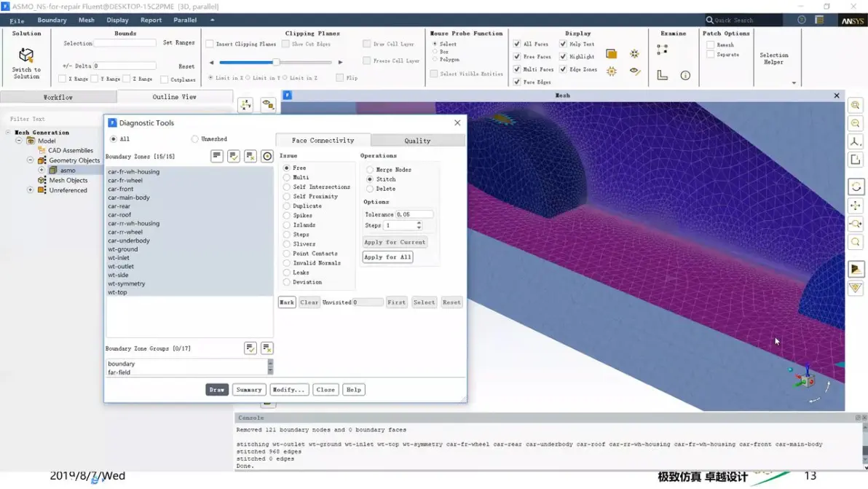Click the rotate view icon in right toolbar
The image size is (868, 489).
(x=856, y=187)
